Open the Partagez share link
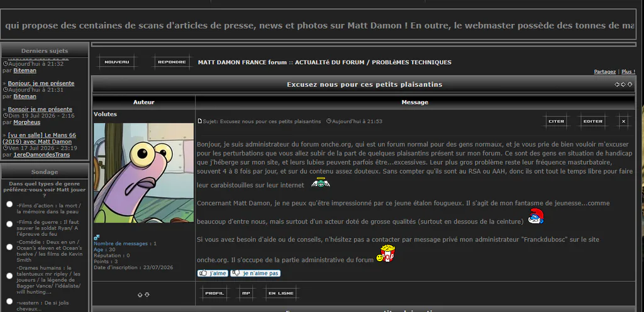 coord(604,72)
